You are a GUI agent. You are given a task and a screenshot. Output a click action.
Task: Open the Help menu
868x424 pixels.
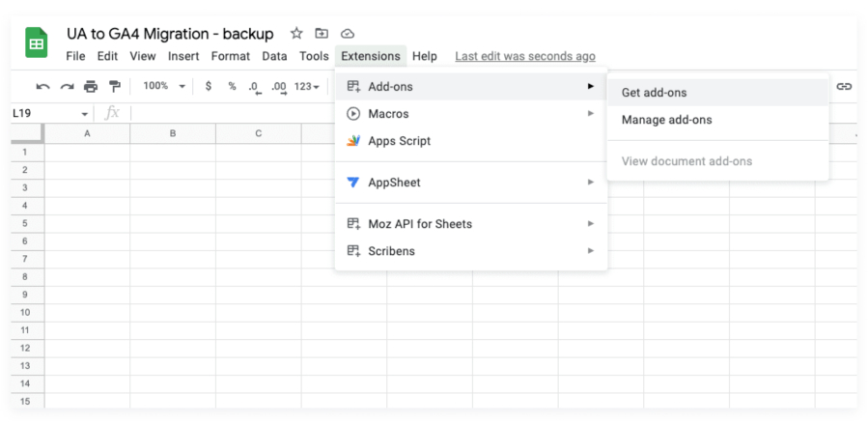(425, 56)
